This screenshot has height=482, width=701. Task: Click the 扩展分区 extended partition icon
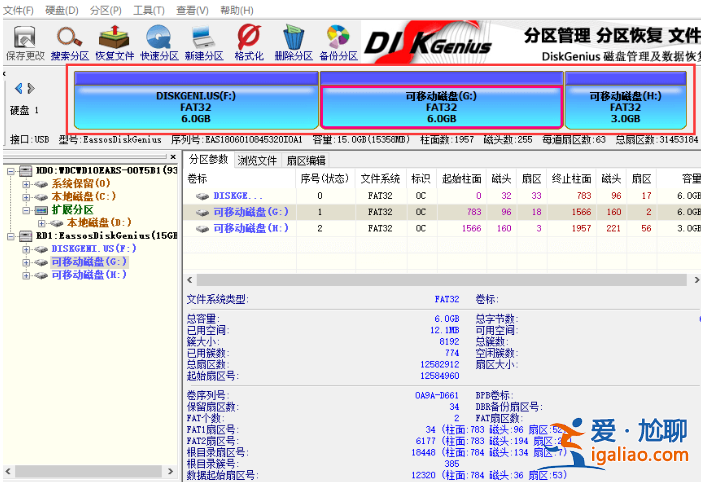coord(41,210)
